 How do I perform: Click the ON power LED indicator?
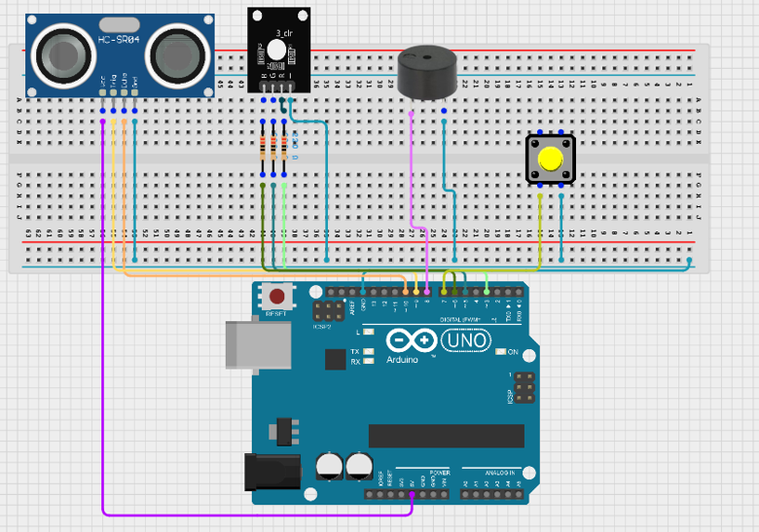pyautogui.click(x=500, y=352)
